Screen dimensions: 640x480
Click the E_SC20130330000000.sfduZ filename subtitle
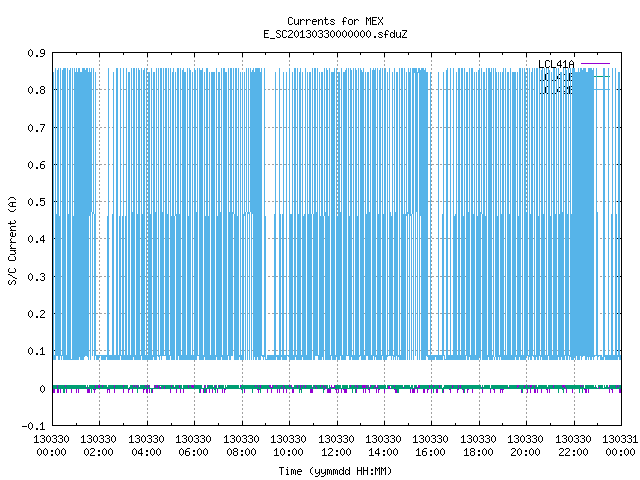click(335, 34)
